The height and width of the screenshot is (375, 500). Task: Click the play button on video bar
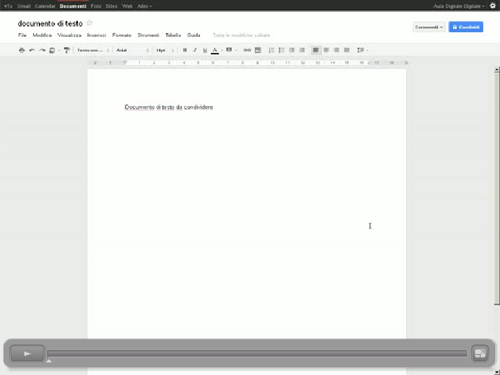pos(27,353)
